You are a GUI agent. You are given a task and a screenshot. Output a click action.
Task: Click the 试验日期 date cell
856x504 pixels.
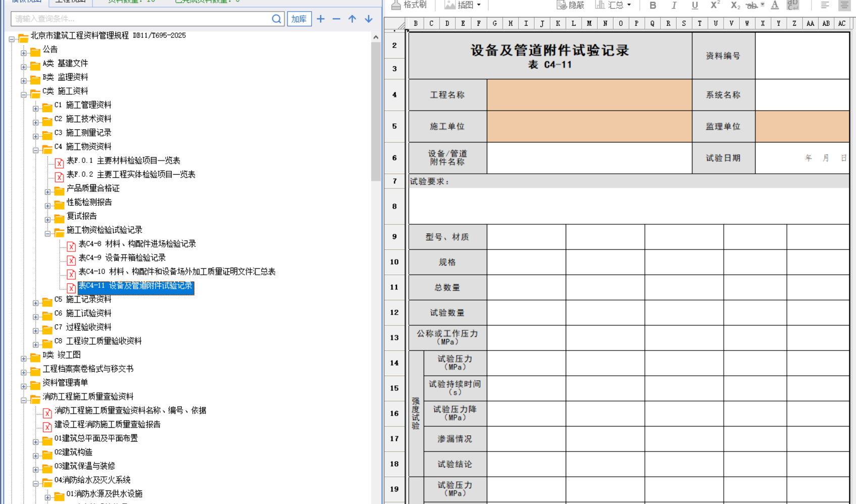click(802, 158)
